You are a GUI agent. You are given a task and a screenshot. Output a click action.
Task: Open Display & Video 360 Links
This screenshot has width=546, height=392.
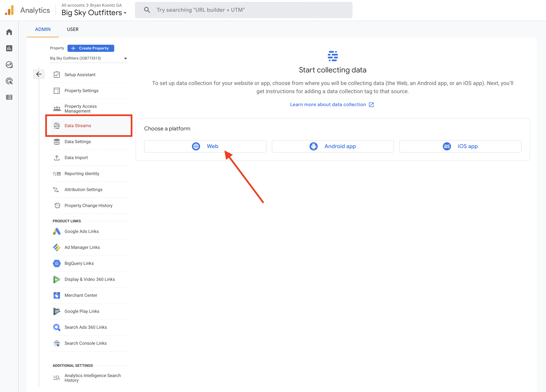coord(90,279)
